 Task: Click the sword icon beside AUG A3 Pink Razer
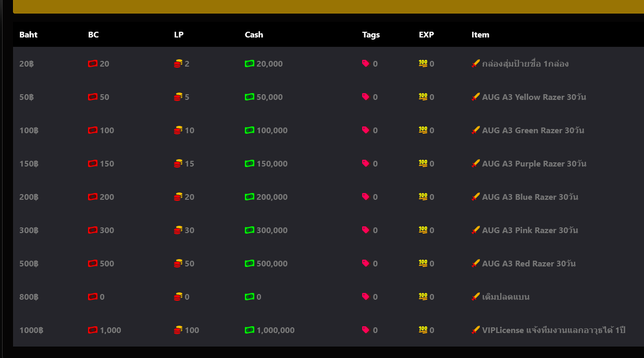click(x=475, y=230)
